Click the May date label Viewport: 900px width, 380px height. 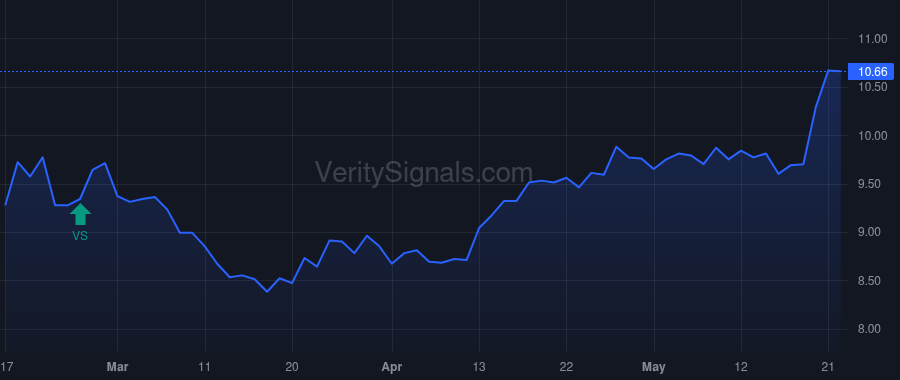pyautogui.click(x=654, y=367)
